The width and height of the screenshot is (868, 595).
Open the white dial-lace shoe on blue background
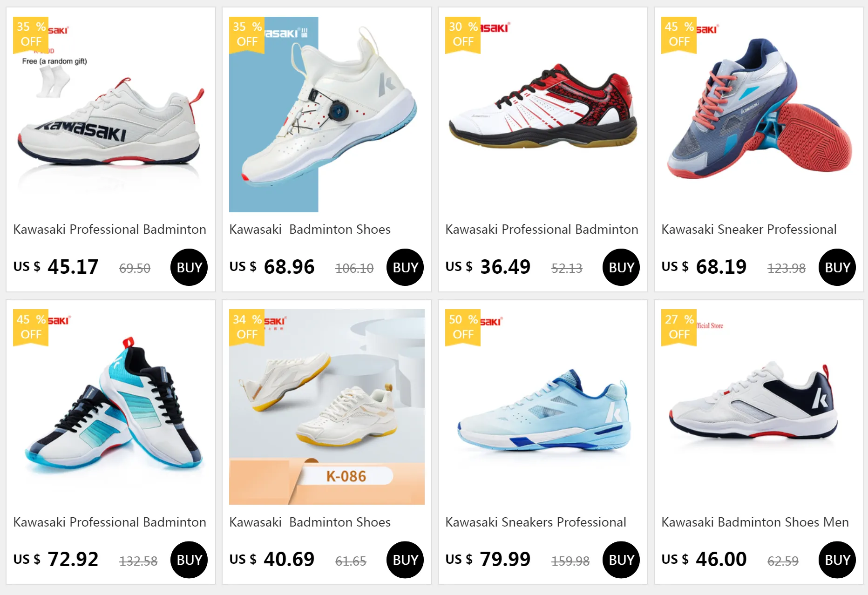point(327,115)
